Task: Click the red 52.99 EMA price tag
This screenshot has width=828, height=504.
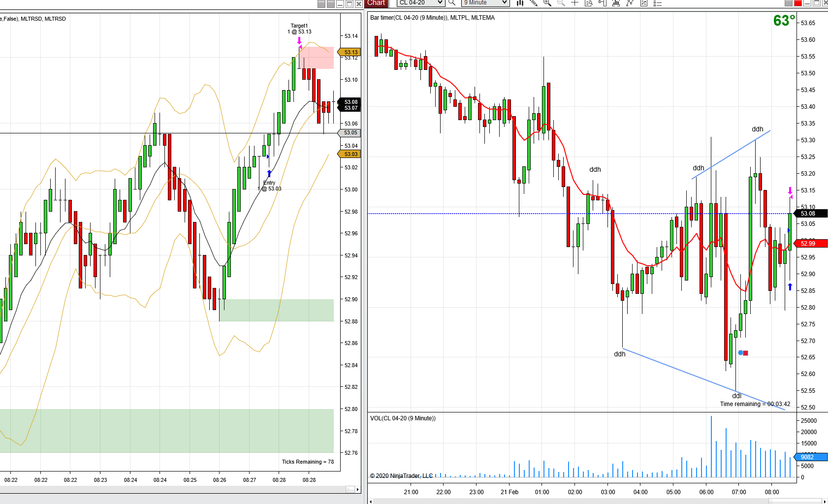Action: pyautogui.click(x=812, y=243)
